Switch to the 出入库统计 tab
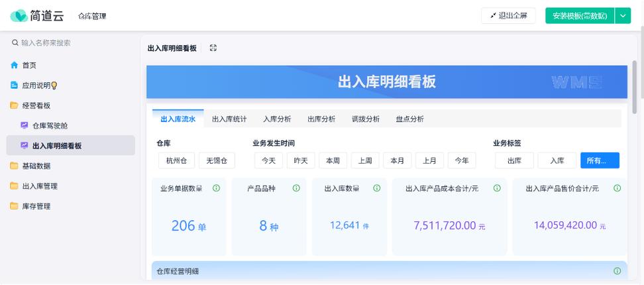This screenshot has width=644, height=285. 229,119
